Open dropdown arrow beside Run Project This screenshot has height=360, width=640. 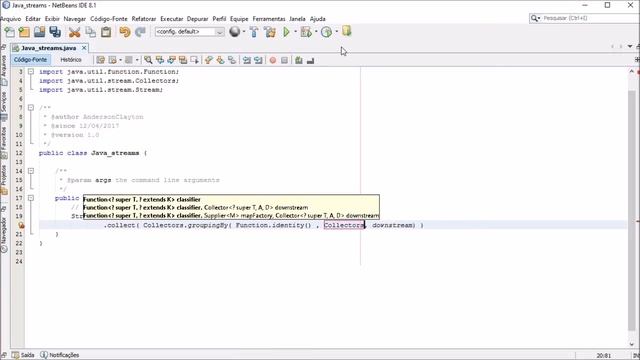tap(295, 32)
